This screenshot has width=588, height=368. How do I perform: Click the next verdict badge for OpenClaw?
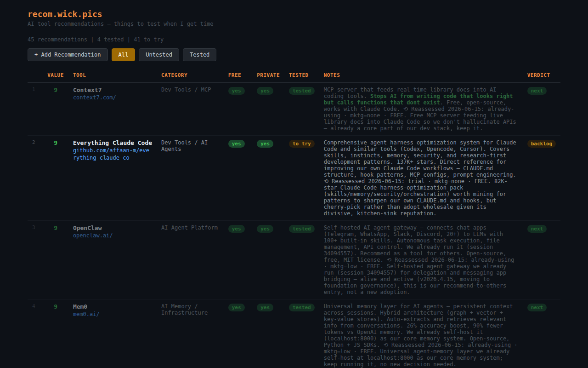tap(537, 229)
